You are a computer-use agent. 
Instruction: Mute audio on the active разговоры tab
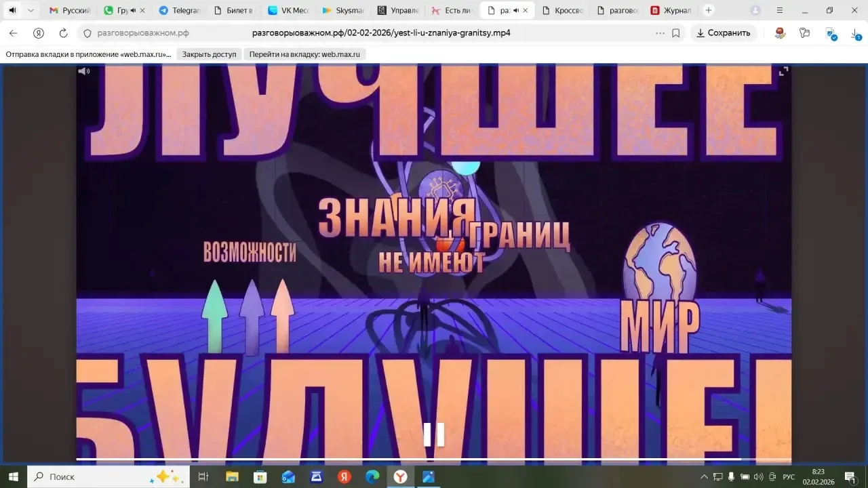(x=515, y=10)
